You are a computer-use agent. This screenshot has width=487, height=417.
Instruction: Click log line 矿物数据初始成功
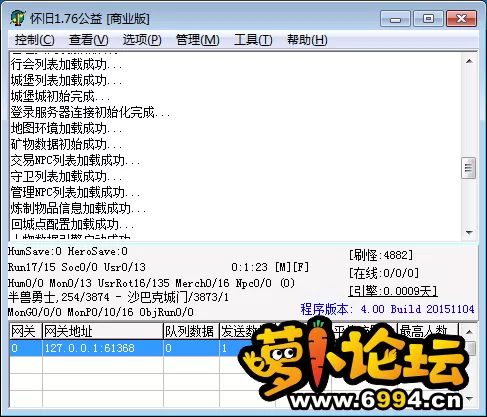pyautogui.click(x=66, y=144)
